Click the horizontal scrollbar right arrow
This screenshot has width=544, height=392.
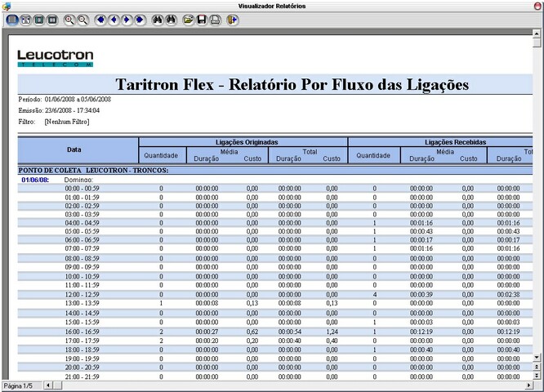pos(528,385)
